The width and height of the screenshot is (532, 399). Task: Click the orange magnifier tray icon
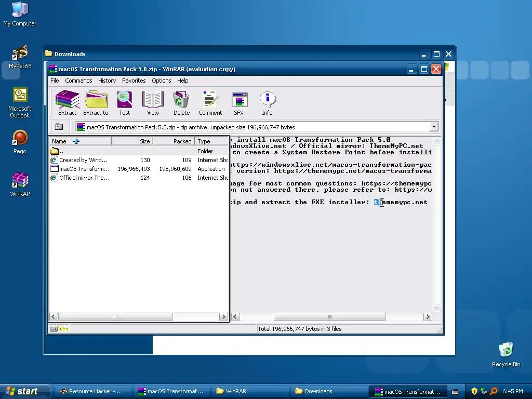(x=494, y=391)
